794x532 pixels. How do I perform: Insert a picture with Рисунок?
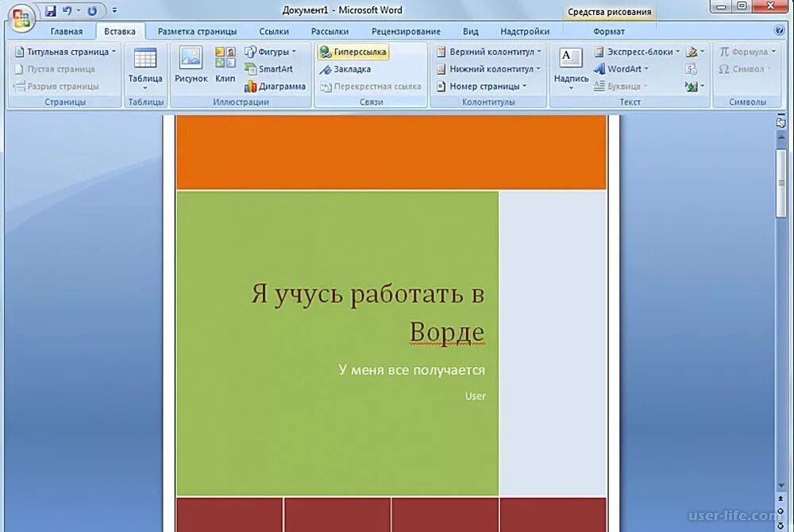coord(191,65)
